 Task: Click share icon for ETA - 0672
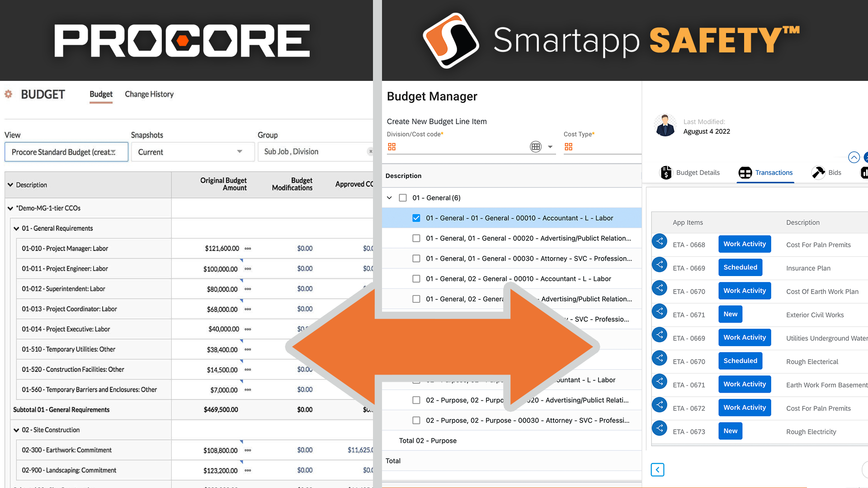coord(660,405)
